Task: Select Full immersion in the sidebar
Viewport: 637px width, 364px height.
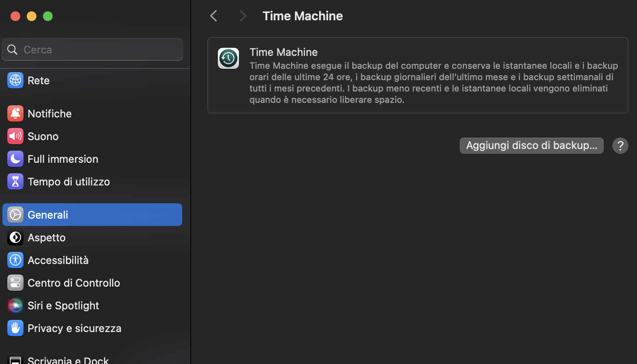Action: (x=92, y=159)
